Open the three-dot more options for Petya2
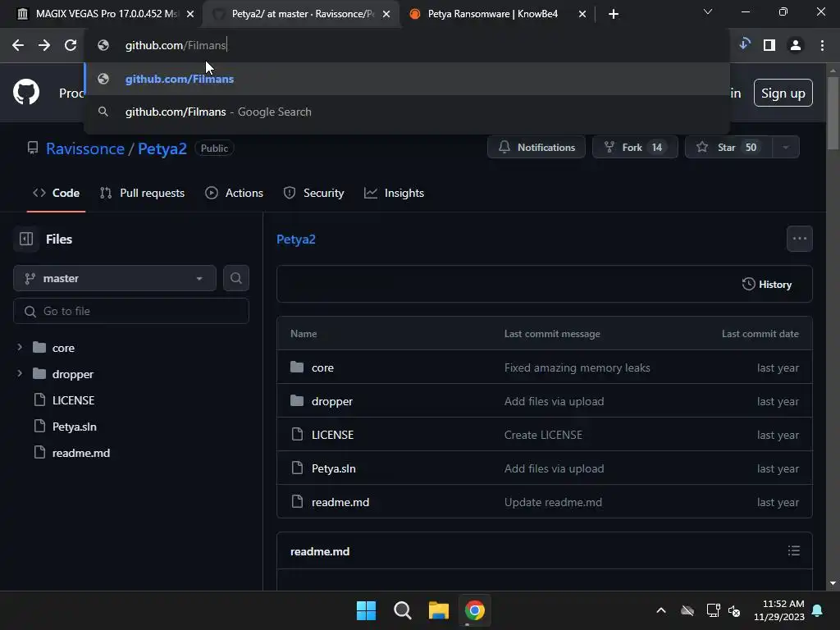 coord(799,239)
